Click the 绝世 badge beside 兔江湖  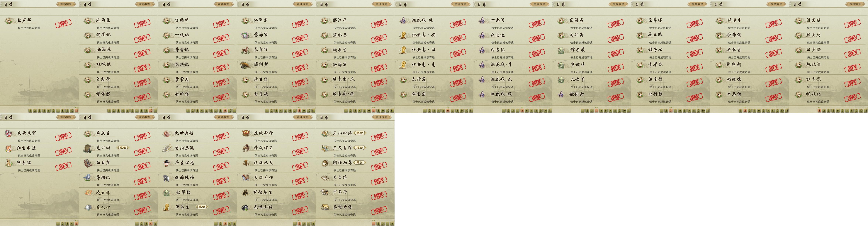click(123, 148)
